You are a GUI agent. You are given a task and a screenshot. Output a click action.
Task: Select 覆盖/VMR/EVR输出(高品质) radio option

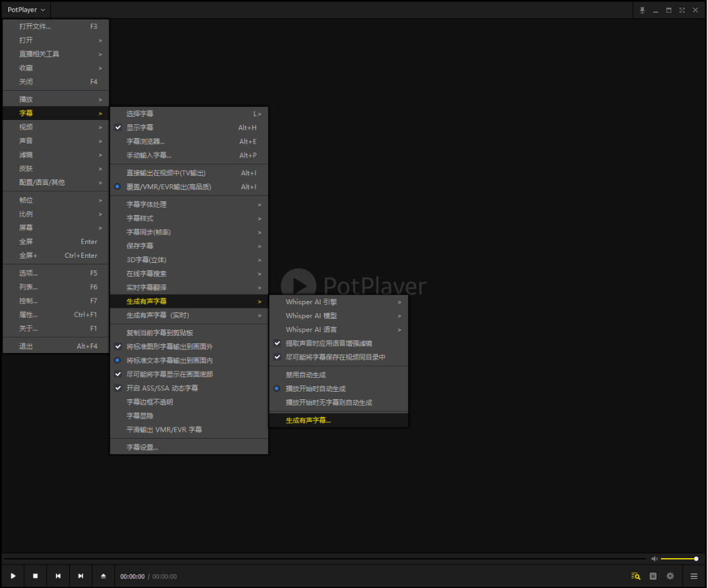(x=189, y=187)
